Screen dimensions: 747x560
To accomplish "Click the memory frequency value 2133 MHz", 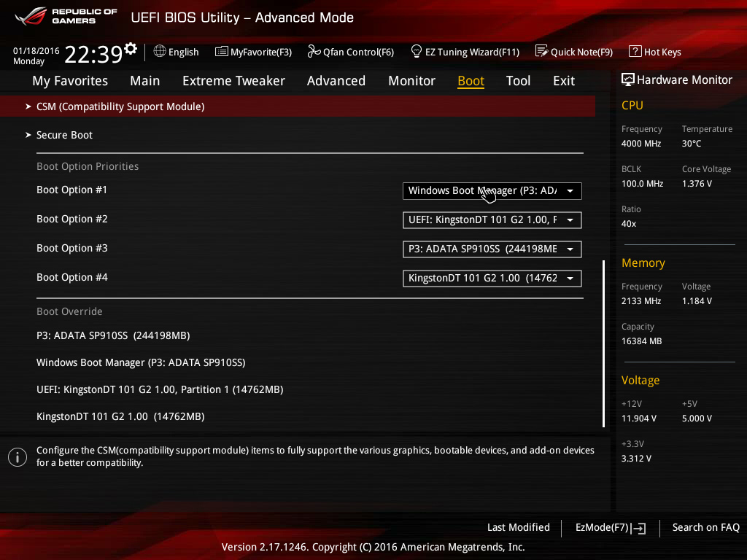I will click(x=641, y=301).
